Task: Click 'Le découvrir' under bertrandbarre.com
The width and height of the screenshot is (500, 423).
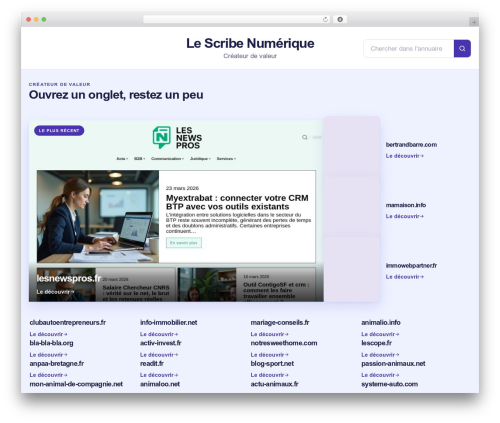Action: coord(405,156)
